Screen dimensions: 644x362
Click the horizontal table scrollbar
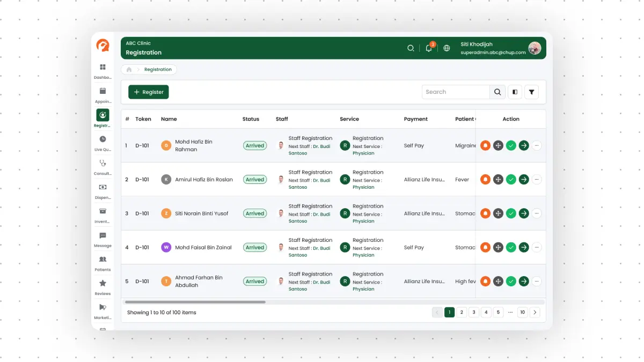[195, 302]
